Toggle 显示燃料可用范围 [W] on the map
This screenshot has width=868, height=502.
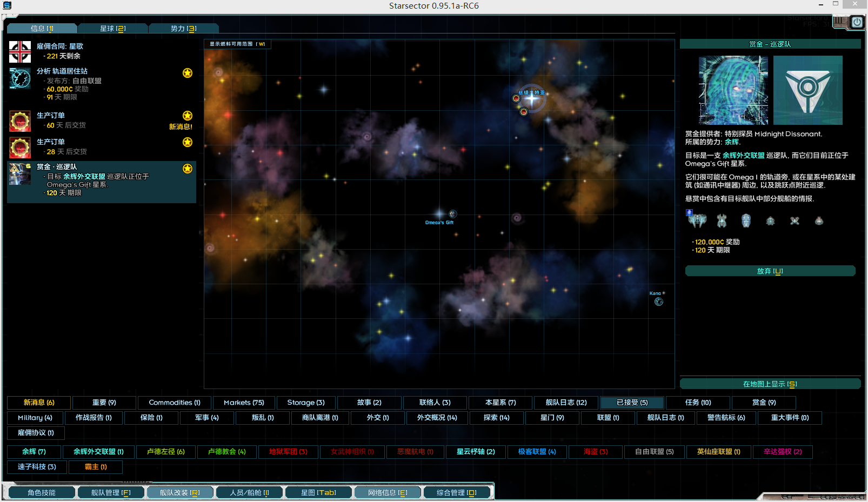(237, 44)
